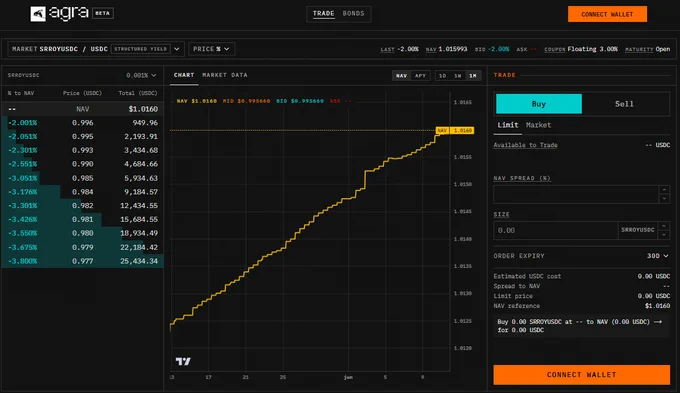Click the BETA badge next to logo
Image resolution: width=680 pixels, height=393 pixels.
point(102,13)
